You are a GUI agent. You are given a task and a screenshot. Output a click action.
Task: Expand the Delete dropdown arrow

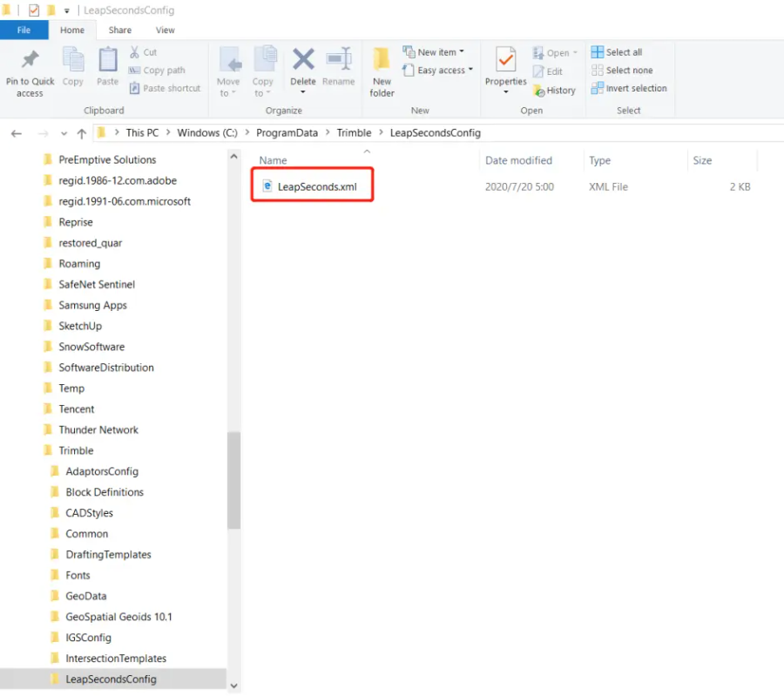click(303, 92)
